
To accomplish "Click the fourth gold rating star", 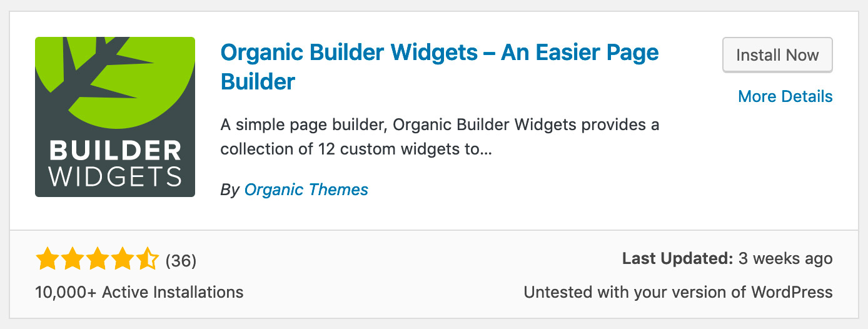I will pos(122,260).
